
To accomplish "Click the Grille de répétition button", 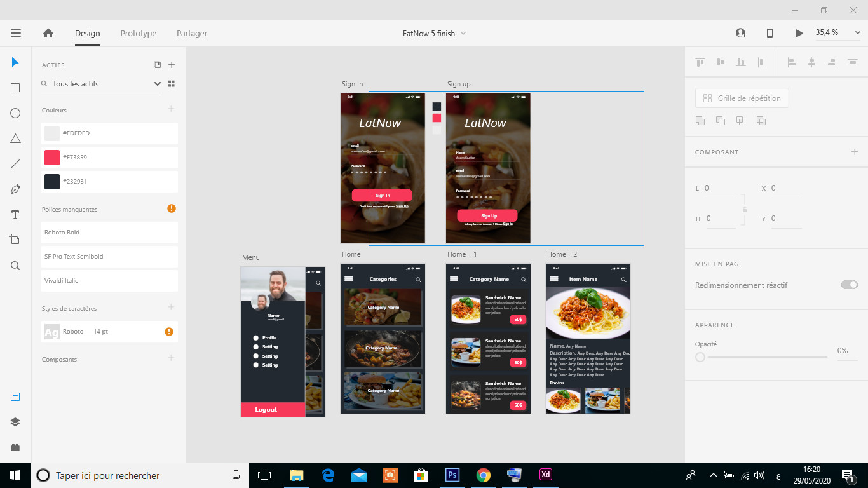I will click(742, 98).
